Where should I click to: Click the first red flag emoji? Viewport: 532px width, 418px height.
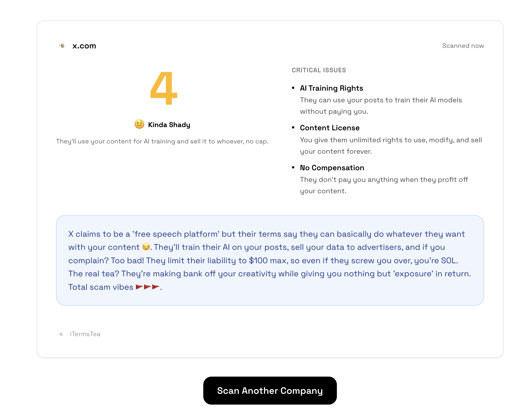pyautogui.click(x=139, y=287)
